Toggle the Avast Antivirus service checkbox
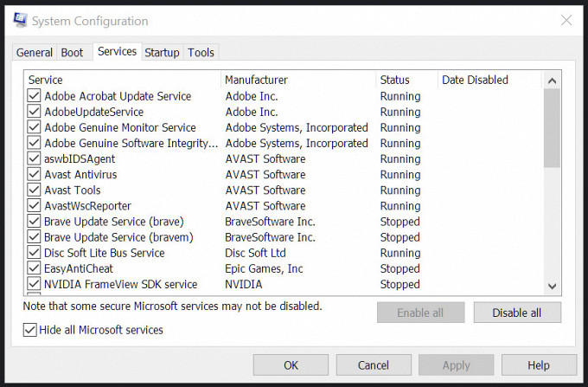The width and height of the screenshot is (588, 387). 34,175
